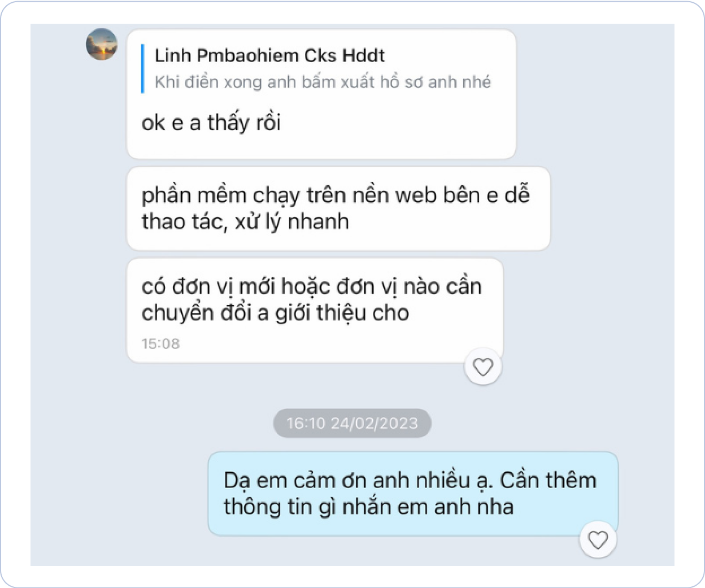Click the line 'thông tin gì nhắn em anh nha'
The width and height of the screenshot is (705, 588).
pos(368,507)
